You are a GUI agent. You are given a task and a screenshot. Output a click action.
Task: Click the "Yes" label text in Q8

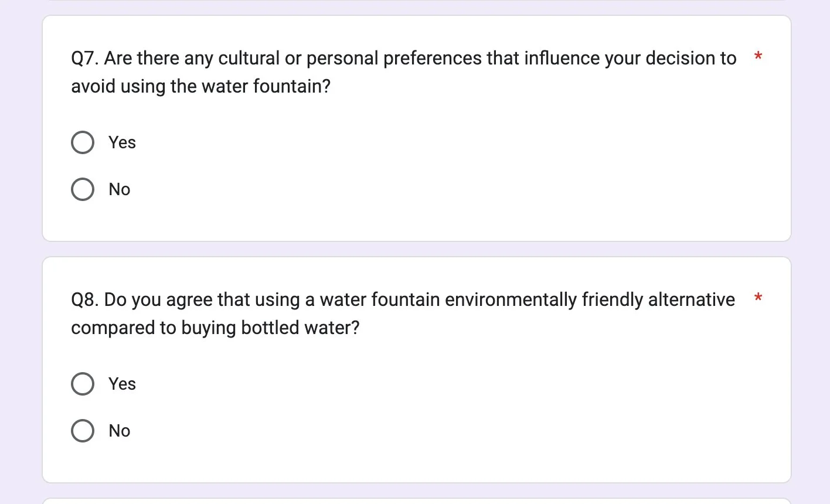[x=122, y=384]
